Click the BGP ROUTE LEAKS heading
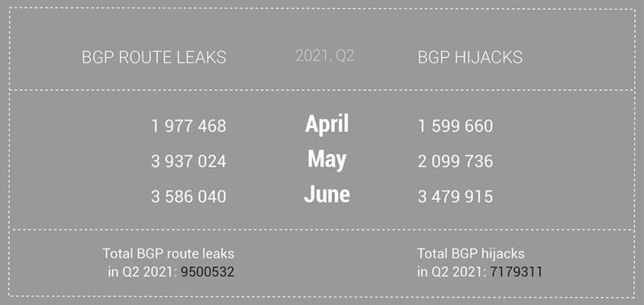The height and width of the screenshot is (305, 644). pos(154,57)
